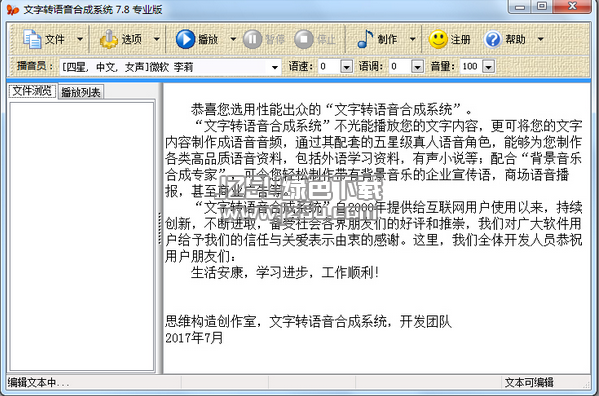Click the butterfly app icon in title bar

(x=13, y=10)
